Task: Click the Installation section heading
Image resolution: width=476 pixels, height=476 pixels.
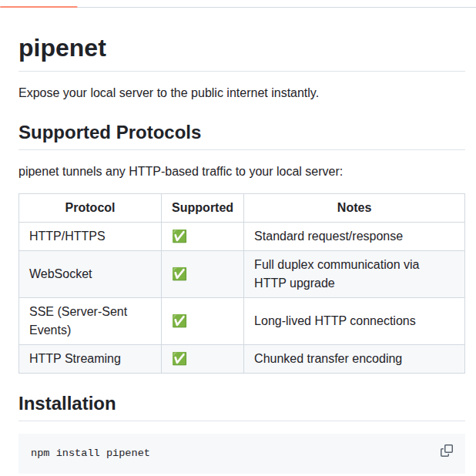Action: point(67,404)
